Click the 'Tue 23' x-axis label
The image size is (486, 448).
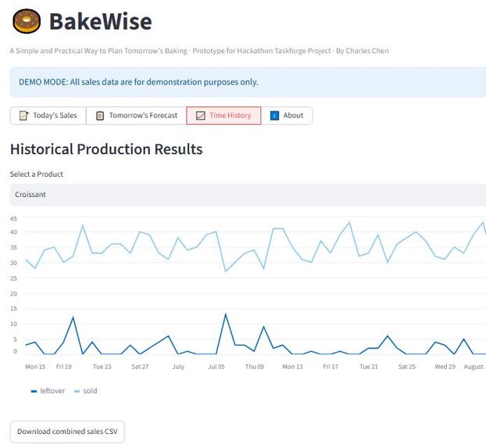pos(102,367)
